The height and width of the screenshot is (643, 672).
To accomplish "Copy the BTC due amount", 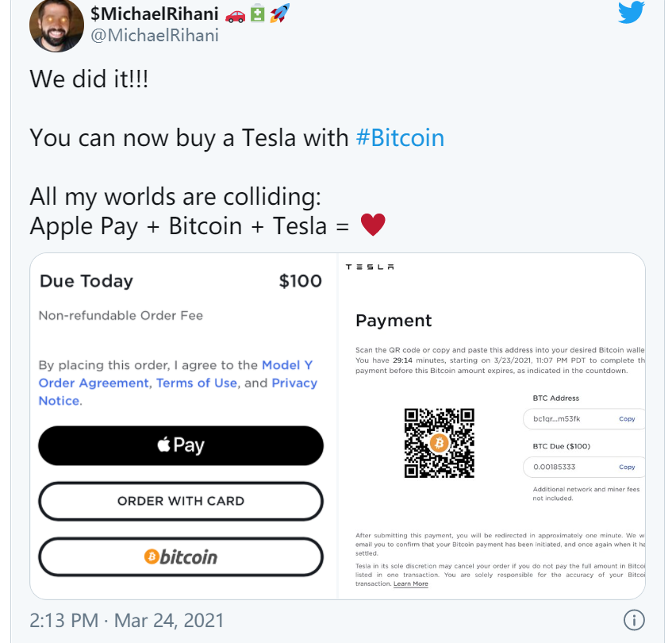I will tap(628, 467).
